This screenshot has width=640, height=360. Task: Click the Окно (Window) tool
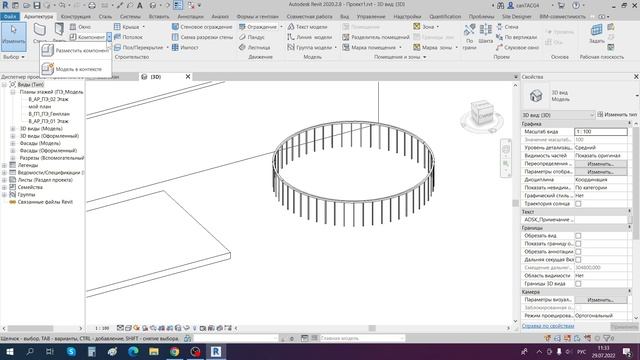[x=80, y=27]
